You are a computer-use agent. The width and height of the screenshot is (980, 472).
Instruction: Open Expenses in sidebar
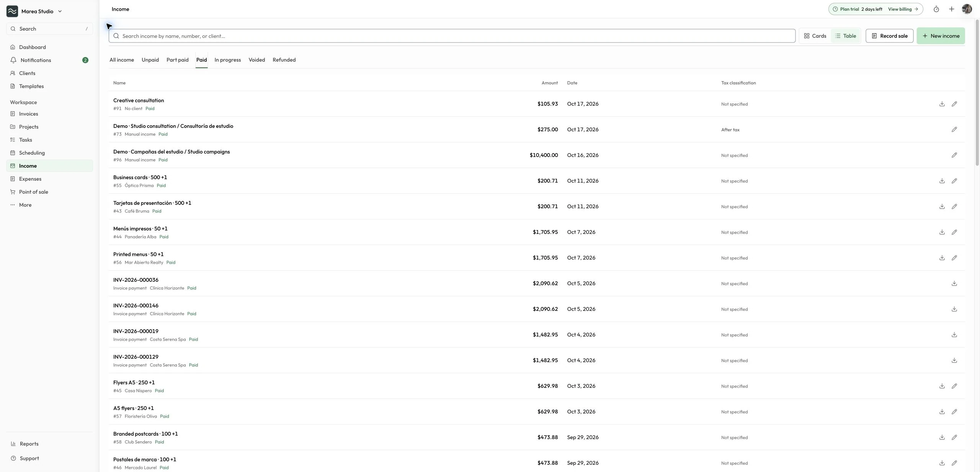coord(49,179)
